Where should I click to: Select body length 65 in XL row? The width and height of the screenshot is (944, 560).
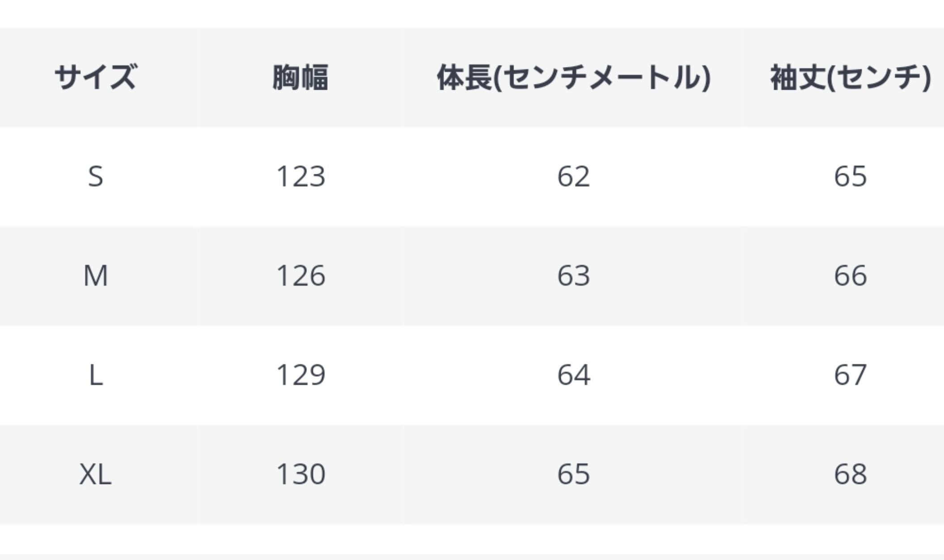(x=573, y=474)
